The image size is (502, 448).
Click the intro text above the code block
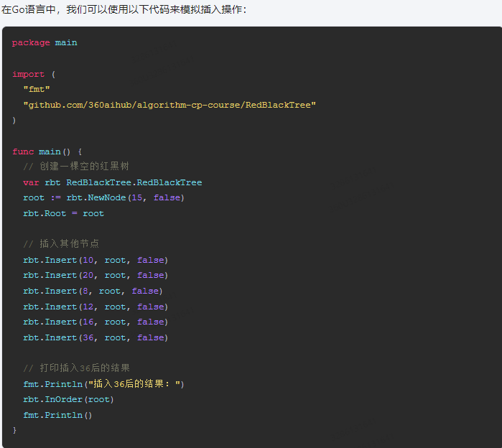point(124,9)
